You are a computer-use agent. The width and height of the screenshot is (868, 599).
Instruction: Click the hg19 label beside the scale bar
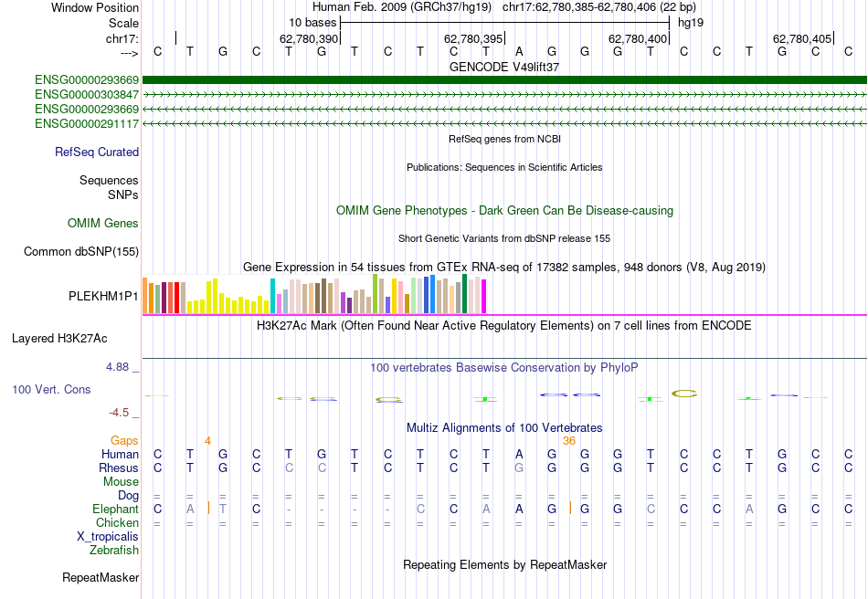click(x=691, y=23)
